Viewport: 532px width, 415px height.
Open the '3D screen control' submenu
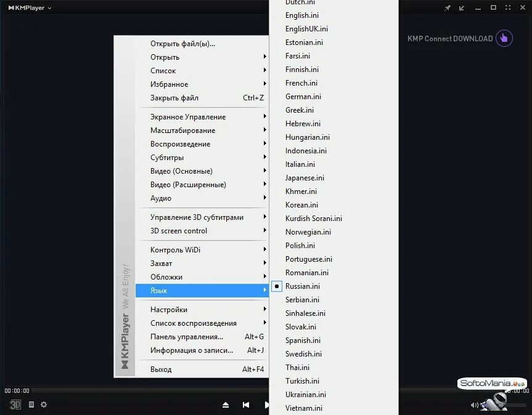click(202, 231)
